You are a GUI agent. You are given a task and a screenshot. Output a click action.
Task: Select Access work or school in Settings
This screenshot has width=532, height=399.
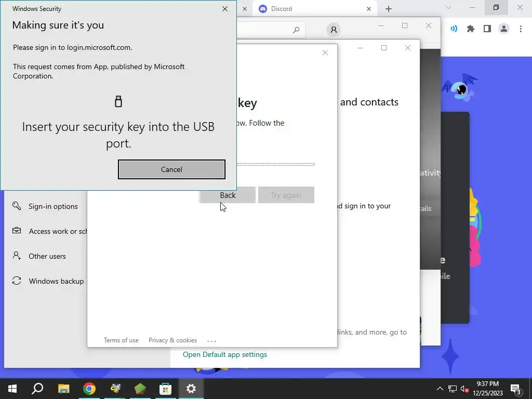coord(58,231)
